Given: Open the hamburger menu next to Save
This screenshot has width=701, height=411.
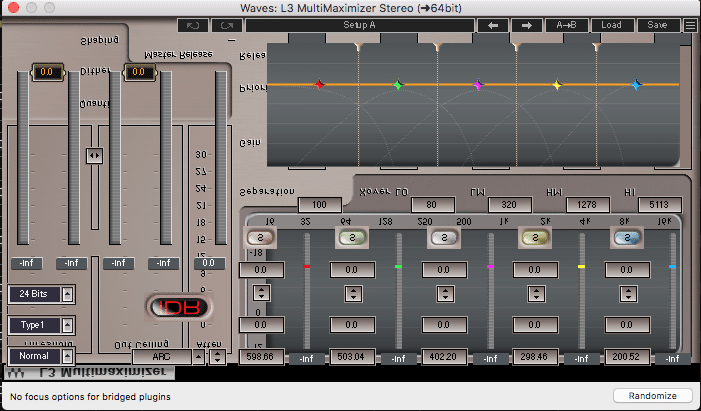Looking at the screenshot, I should 690,25.
